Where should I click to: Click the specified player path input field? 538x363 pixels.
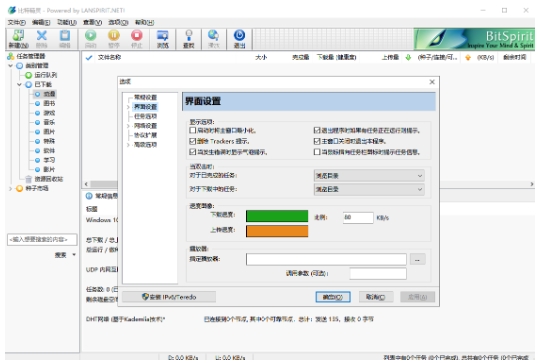click(x=326, y=259)
